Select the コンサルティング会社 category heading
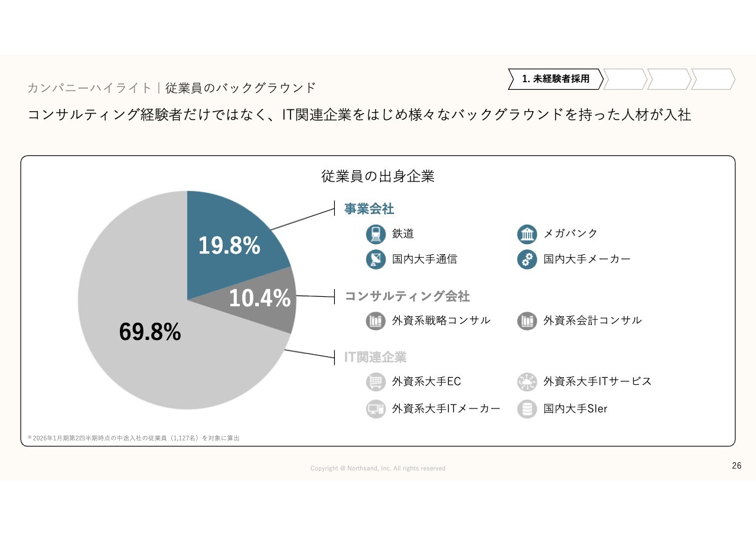The height and width of the screenshot is (535, 756). [x=407, y=296]
